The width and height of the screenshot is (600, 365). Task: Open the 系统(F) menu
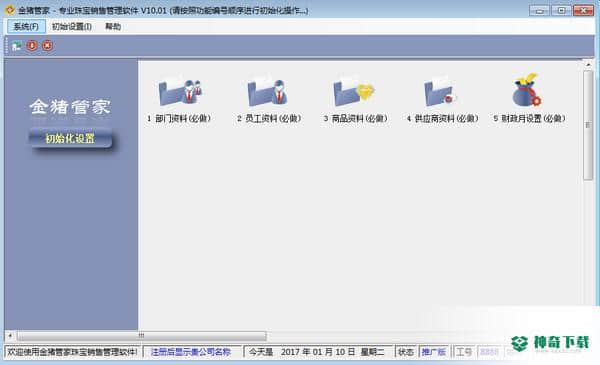point(26,26)
